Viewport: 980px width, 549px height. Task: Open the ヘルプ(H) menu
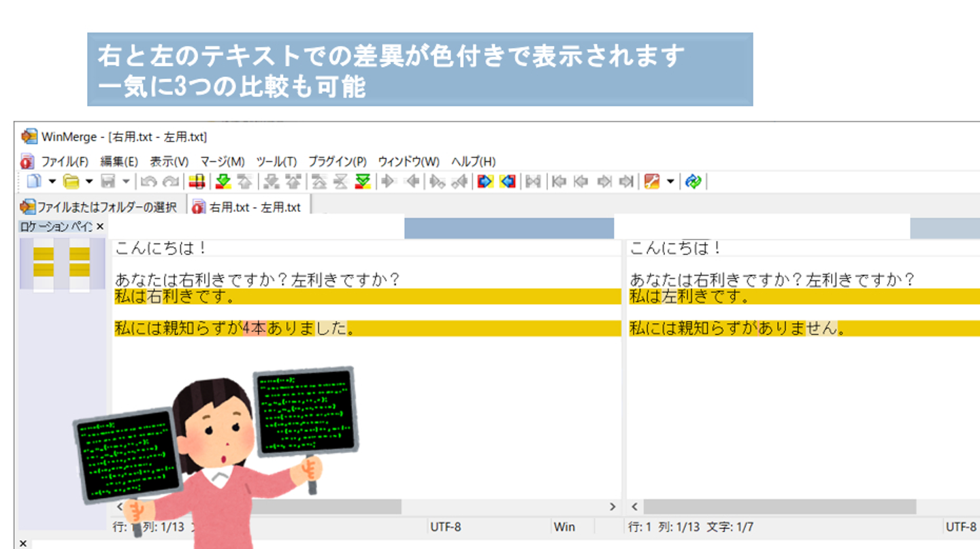[474, 161]
